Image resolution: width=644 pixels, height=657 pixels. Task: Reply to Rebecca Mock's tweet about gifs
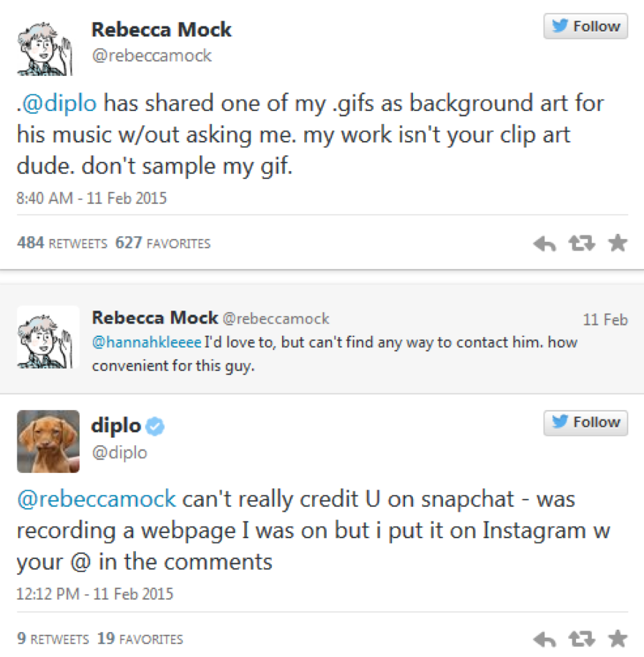tap(545, 243)
